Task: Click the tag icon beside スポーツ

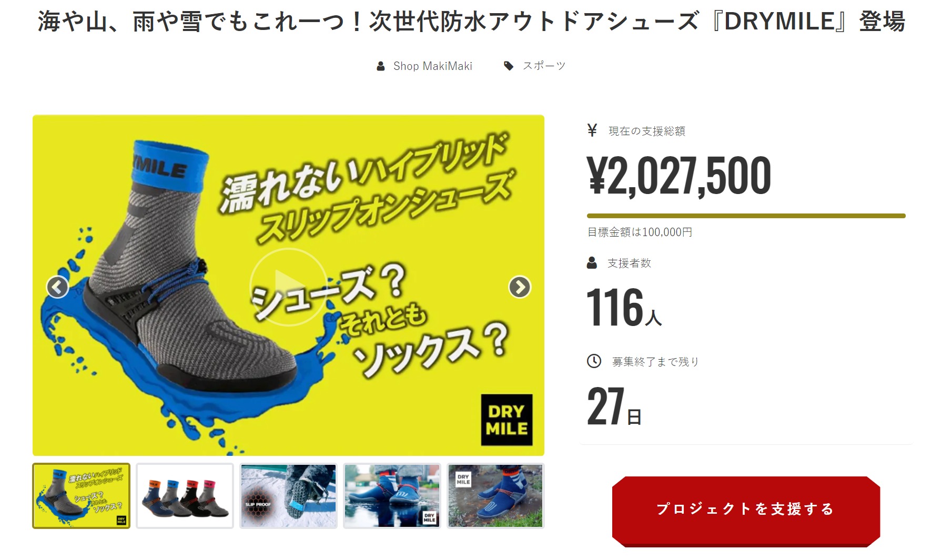Action: [x=509, y=66]
